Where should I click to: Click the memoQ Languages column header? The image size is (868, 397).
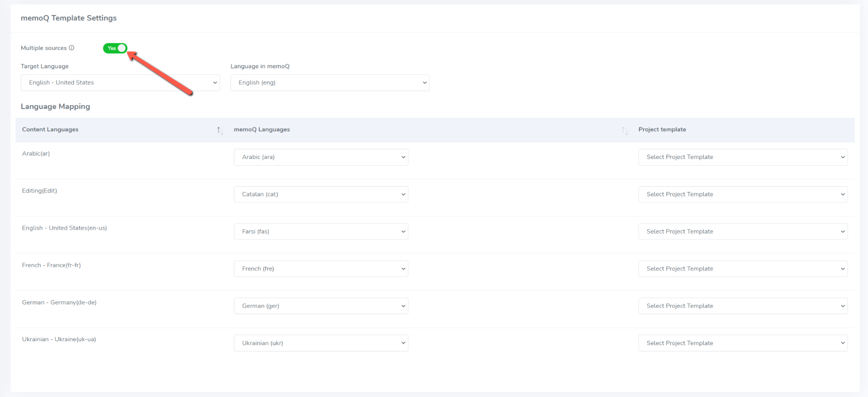(262, 129)
